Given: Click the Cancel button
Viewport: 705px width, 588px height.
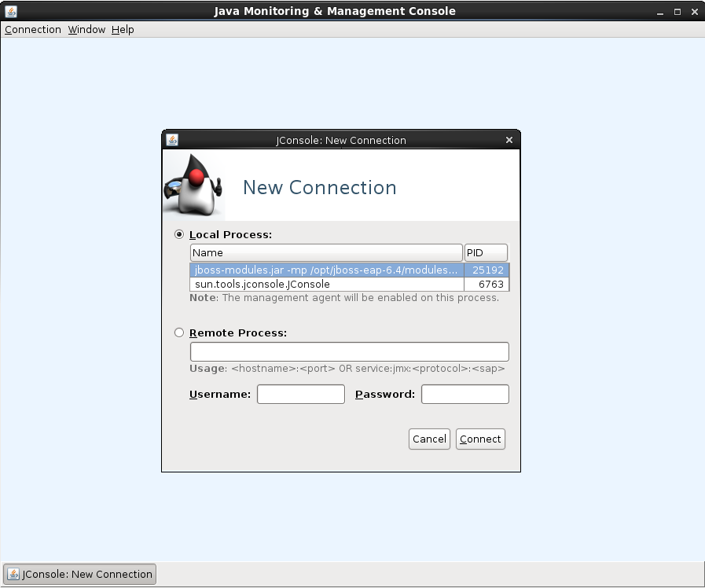Looking at the screenshot, I should 429,439.
